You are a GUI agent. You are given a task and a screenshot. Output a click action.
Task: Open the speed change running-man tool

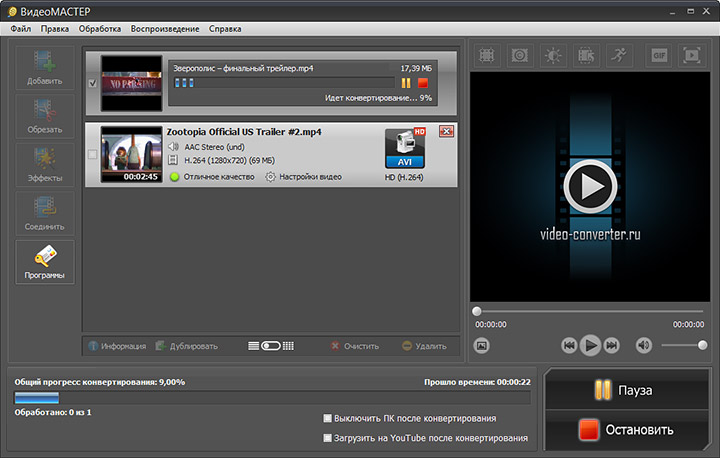(x=620, y=54)
